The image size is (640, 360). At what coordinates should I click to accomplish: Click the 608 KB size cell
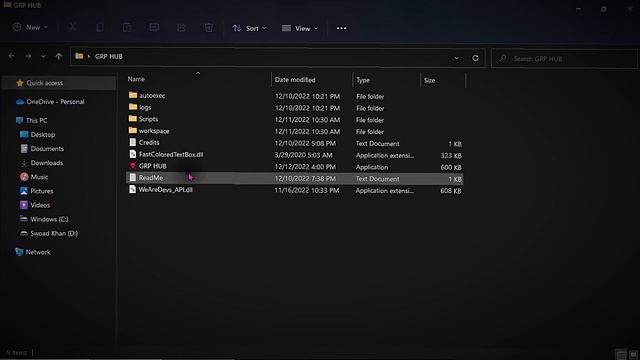[x=451, y=191]
